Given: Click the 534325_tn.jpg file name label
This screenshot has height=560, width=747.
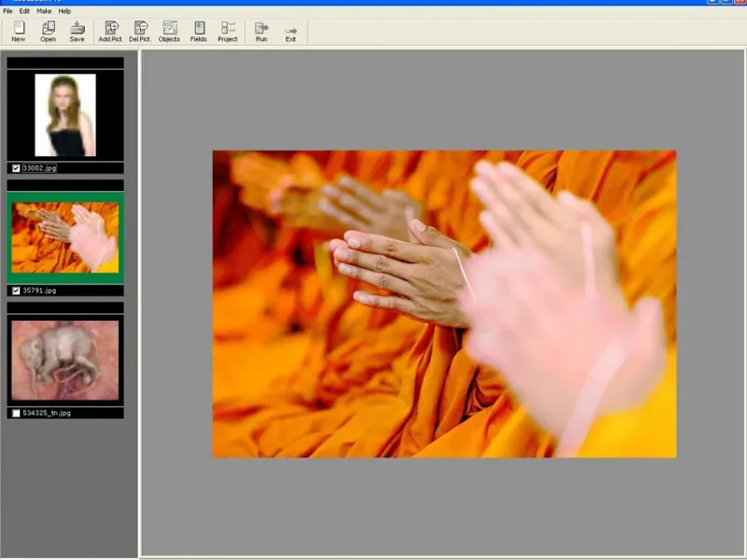Looking at the screenshot, I should 47,413.
